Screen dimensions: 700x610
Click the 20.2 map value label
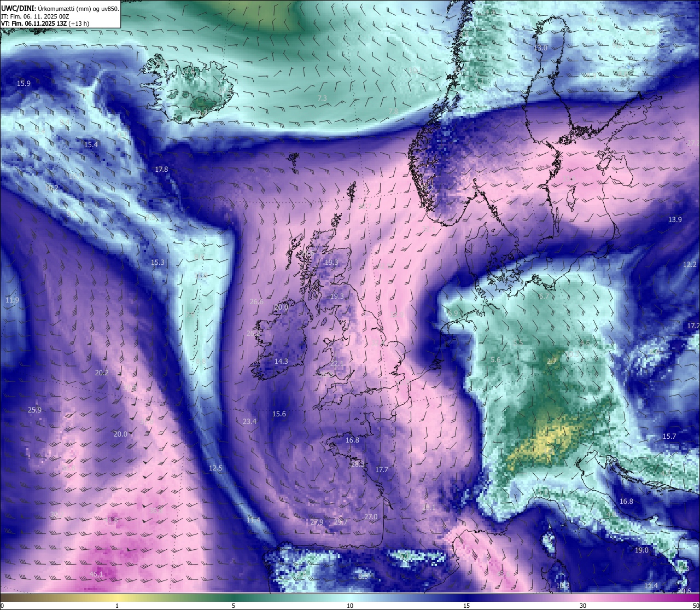point(102,373)
